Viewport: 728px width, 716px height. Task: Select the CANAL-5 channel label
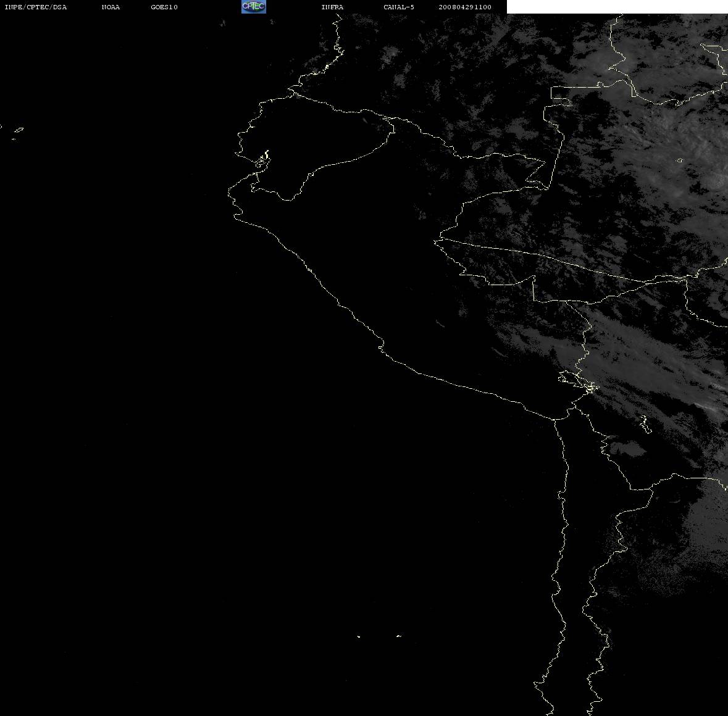coord(399,7)
